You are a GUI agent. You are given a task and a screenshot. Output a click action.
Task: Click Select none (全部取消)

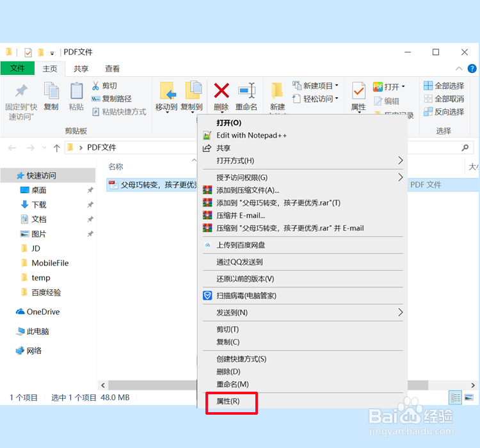[x=444, y=99]
